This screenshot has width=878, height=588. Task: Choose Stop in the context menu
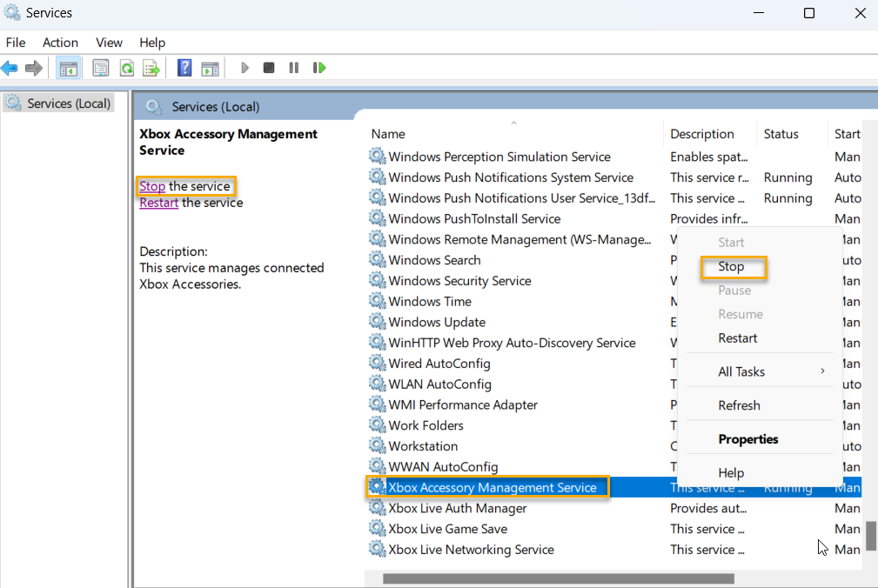pos(731,267)
